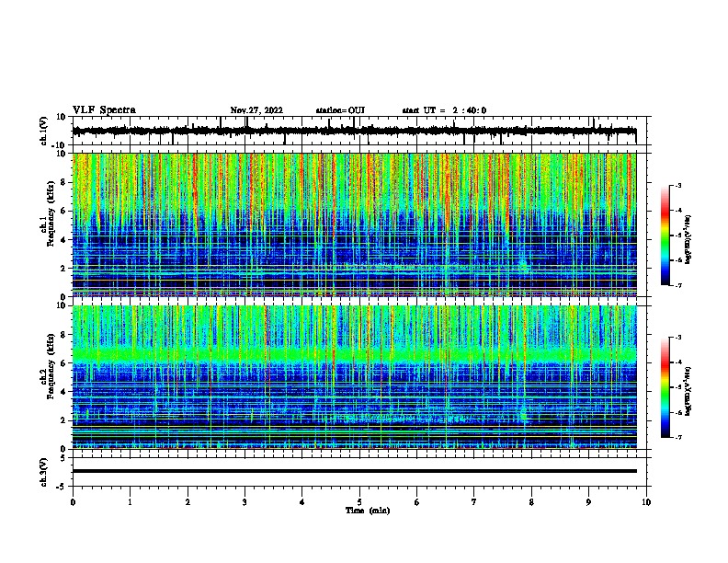Click the "-3" label on ch.1 color bar
This screenshot has height=563, width=728.
(x=677, y=186)
